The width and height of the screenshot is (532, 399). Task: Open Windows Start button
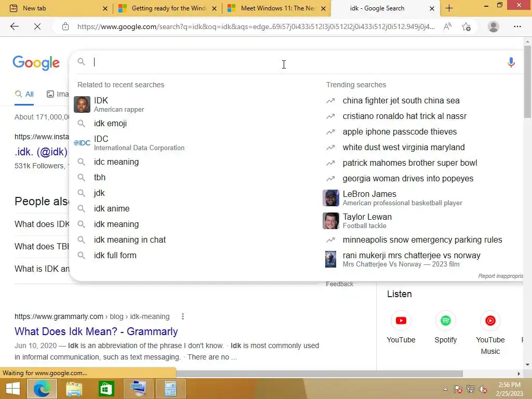(12, 389)
